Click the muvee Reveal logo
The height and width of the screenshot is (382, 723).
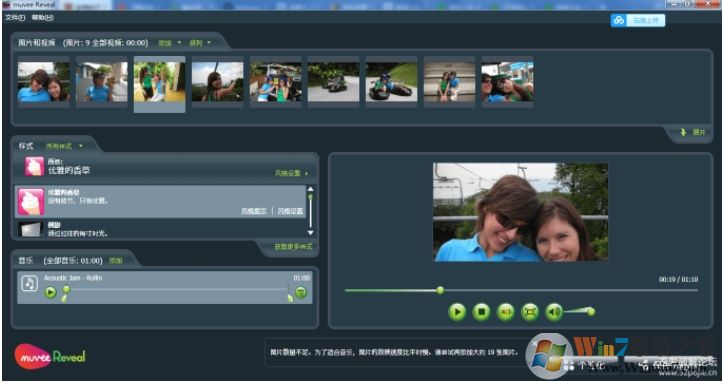50,357
